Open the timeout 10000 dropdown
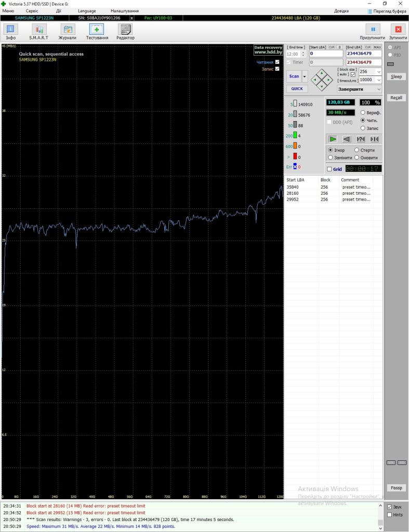The width and height of the screenshot is (409, 532). pyautogui.click(x=379, y=79)
